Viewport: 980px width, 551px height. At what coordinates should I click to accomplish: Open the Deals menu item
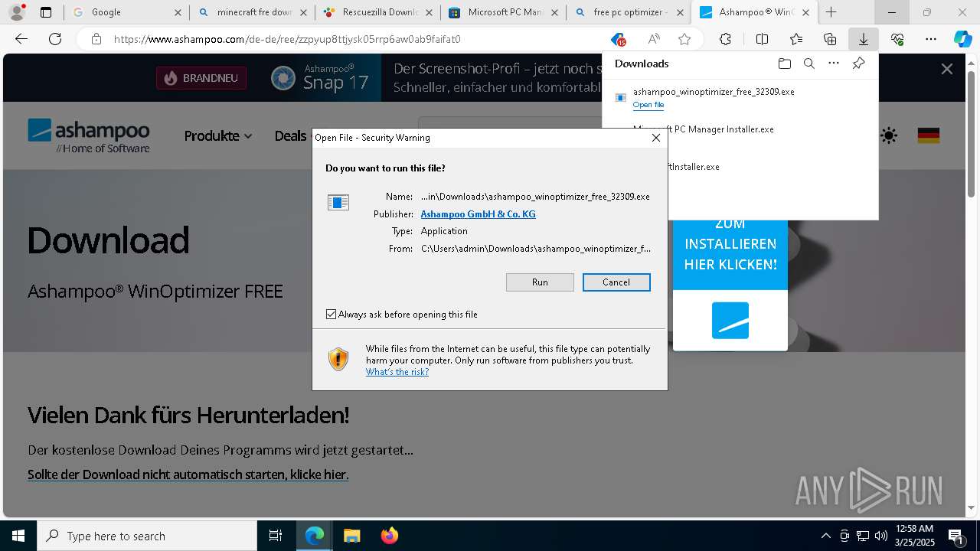(290, 136)
